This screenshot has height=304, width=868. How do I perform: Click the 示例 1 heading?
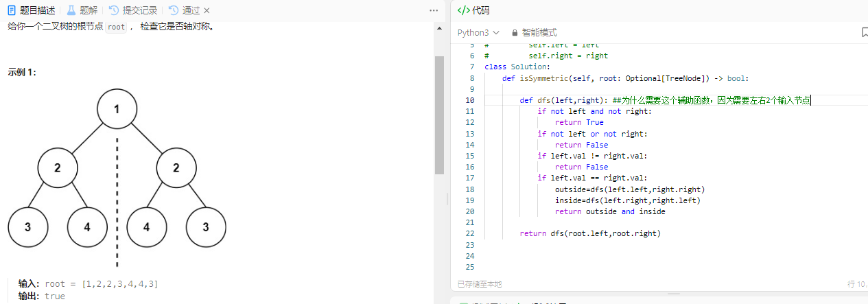[22, 71]
